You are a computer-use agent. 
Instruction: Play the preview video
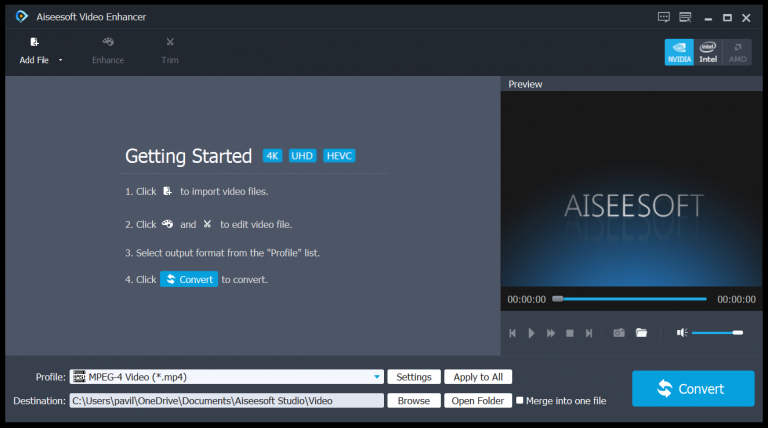531,333
